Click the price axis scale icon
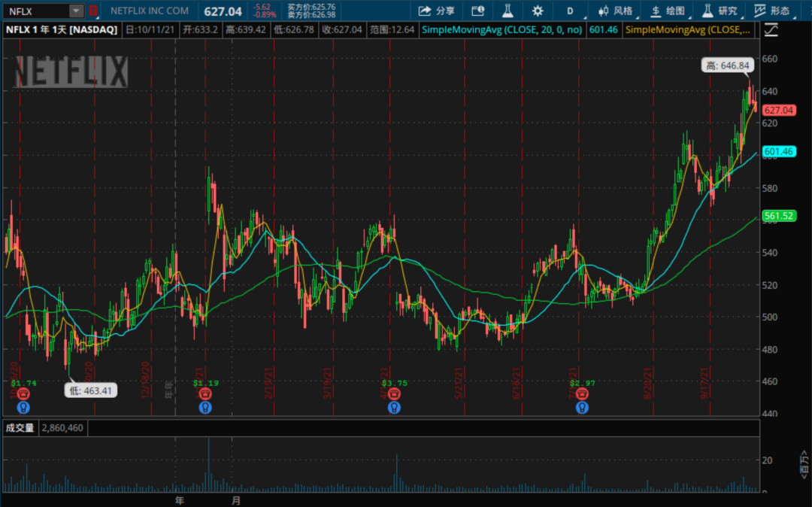 point(771,30)
